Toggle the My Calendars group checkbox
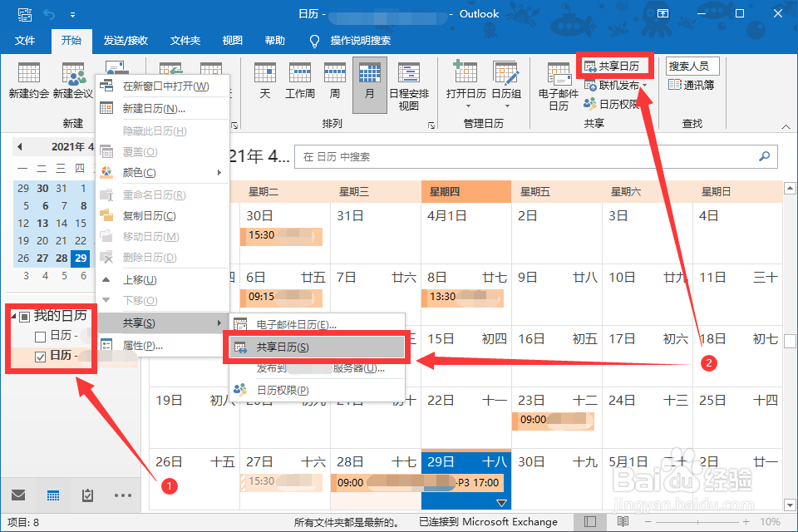The height and width of the screenshot is (532, 798). click(x=24, y=318)
